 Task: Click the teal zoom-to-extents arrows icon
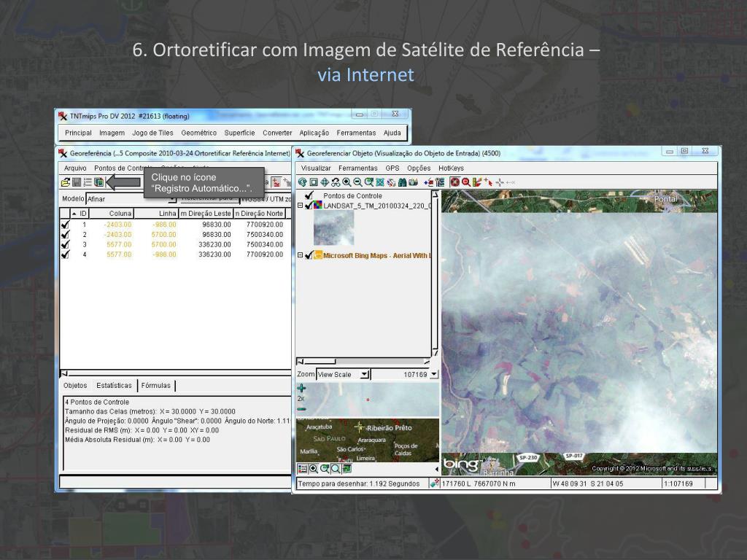tap(379, 182)
